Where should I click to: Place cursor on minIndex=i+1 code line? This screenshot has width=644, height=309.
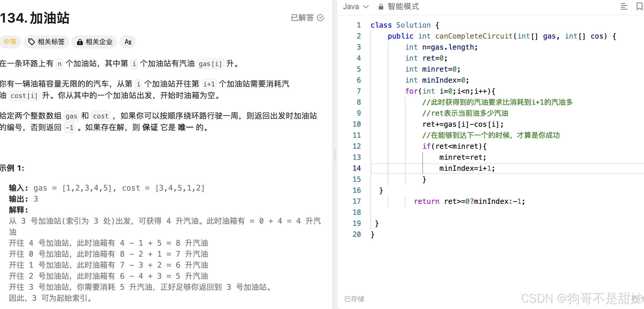pyautogui.click(x=467, y=168)
